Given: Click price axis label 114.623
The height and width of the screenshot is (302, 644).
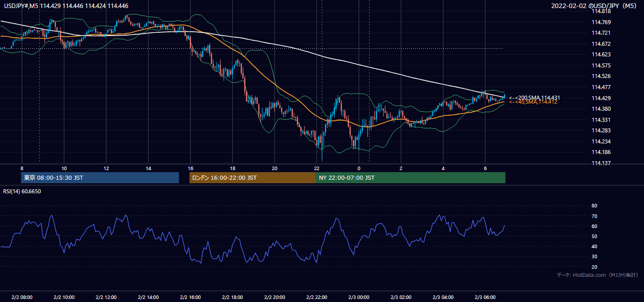Looking at the screenshot, I should click(601, 54).
